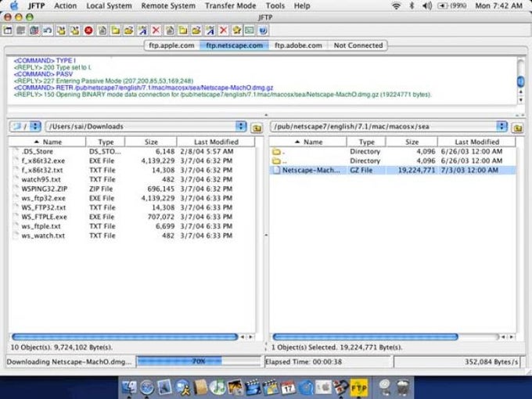Click the second red X delete toolbar icon
The width and height of the screenshot is (532, 399).
(223, 31)
